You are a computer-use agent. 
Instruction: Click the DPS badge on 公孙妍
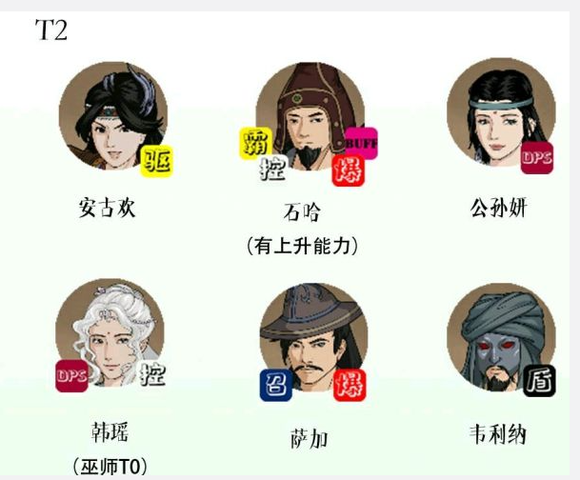pos(537,158)
